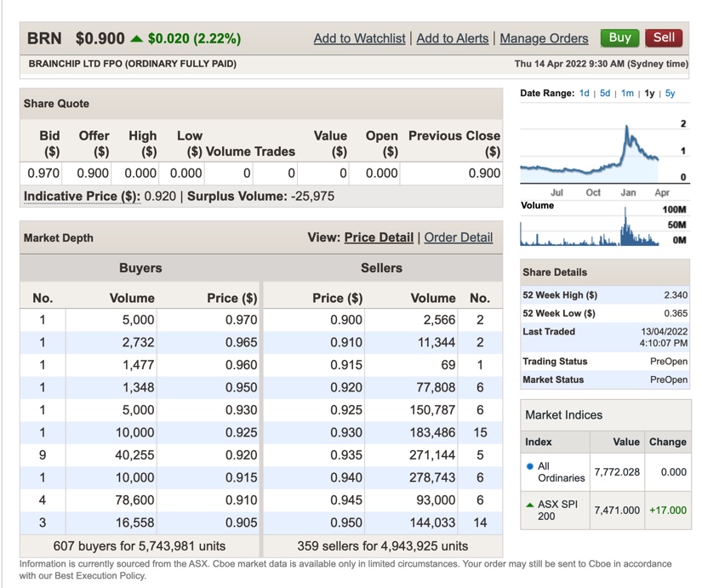Click the Last Traded date 13/04/2022
The width and height of the screenshot is (702, 588).
click(x=664, y=331)
